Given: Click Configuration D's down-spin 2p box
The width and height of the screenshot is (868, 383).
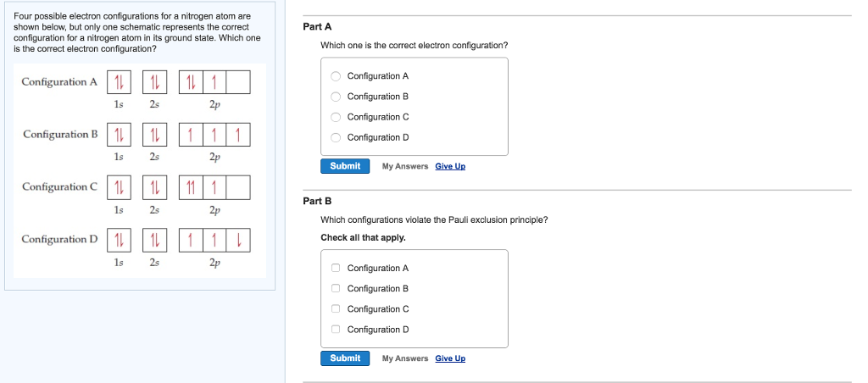Looking at the screenshot, I should [x=239, y=240].
